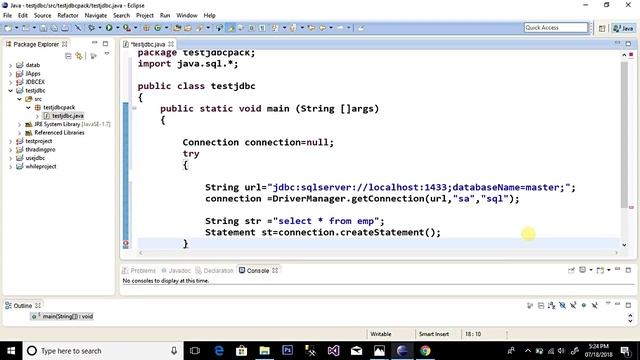This screenshot has width=640, height=360.
Task: Click the editor vertical scrollbar
Action: point(624,134)
